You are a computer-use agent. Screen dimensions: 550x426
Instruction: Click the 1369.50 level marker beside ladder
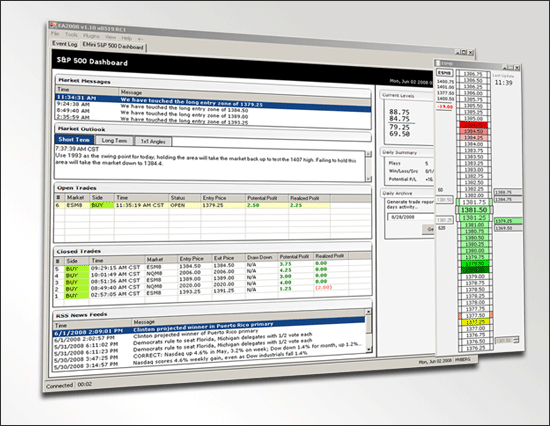click(509, 228)
